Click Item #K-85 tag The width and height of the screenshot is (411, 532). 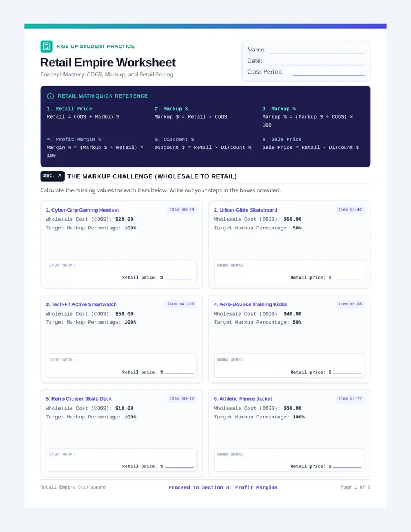click(x=350, y=304)
